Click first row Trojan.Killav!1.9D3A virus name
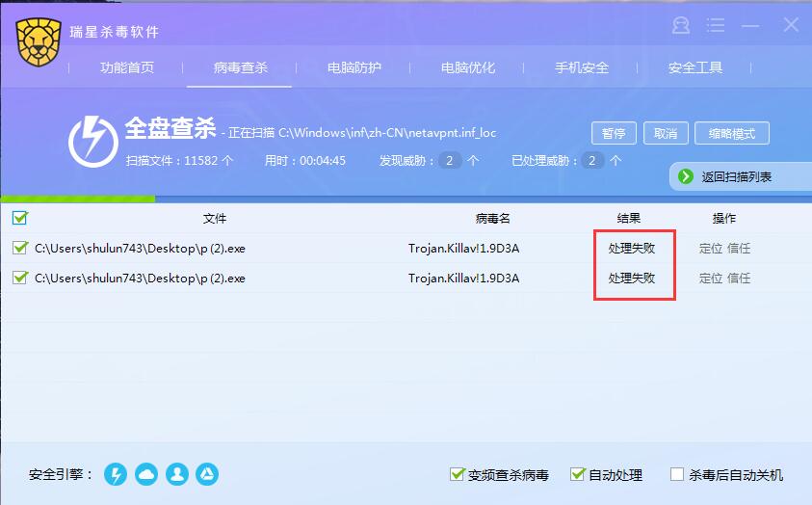 click(463, 249)
